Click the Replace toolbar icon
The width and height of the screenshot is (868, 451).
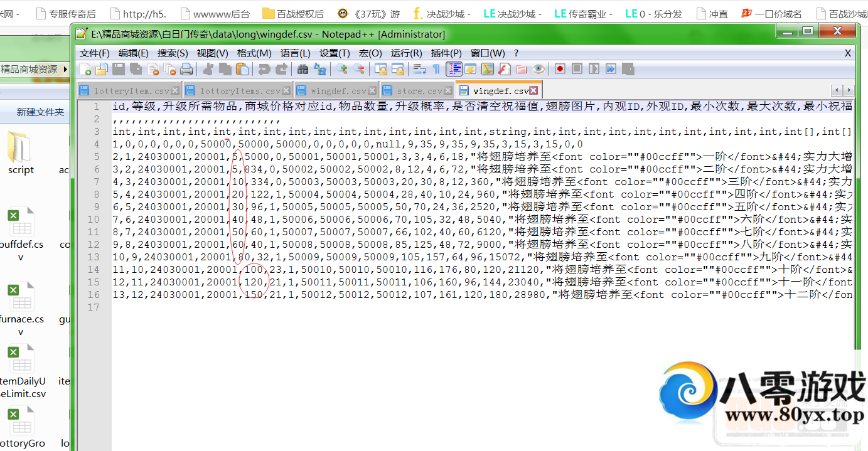[x=320, y=69]
